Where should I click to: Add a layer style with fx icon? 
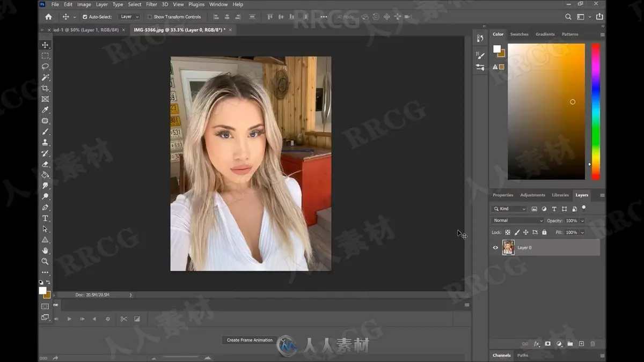tap(536, 344)
